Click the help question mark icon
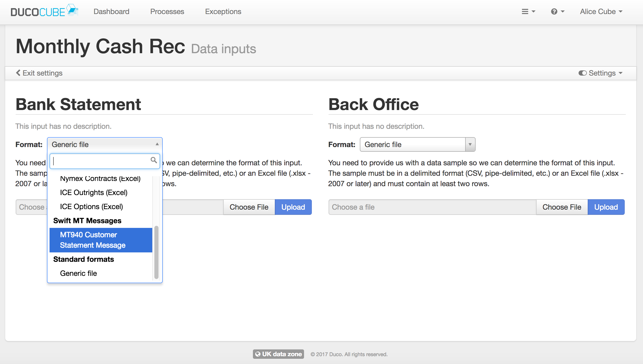643x364 pixels. 555,11
